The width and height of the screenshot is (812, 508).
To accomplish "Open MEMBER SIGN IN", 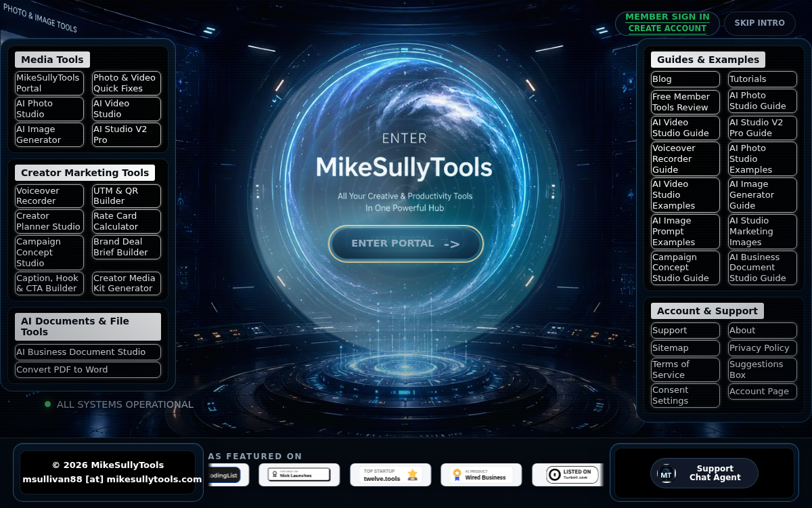I will [x=667, y=17].
